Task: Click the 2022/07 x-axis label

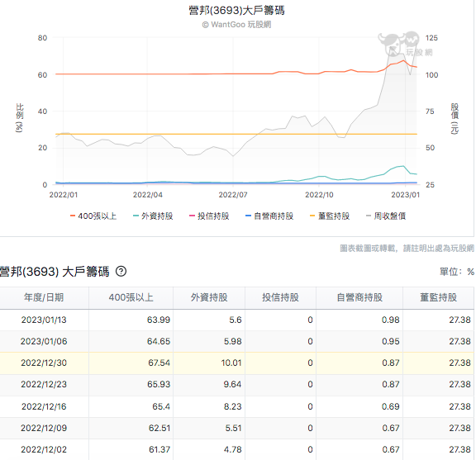Action: 233,195
